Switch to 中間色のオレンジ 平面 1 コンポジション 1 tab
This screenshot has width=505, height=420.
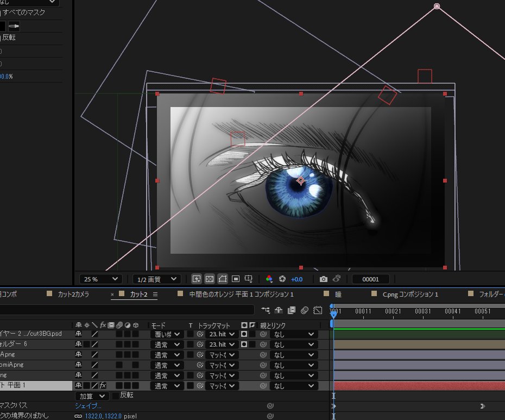pos(241,294)
